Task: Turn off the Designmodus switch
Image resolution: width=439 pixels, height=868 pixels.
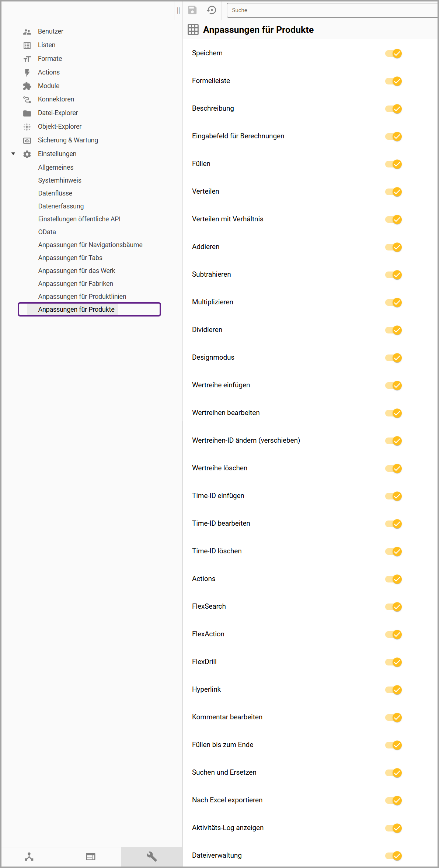Action: [x=394, y=358]
